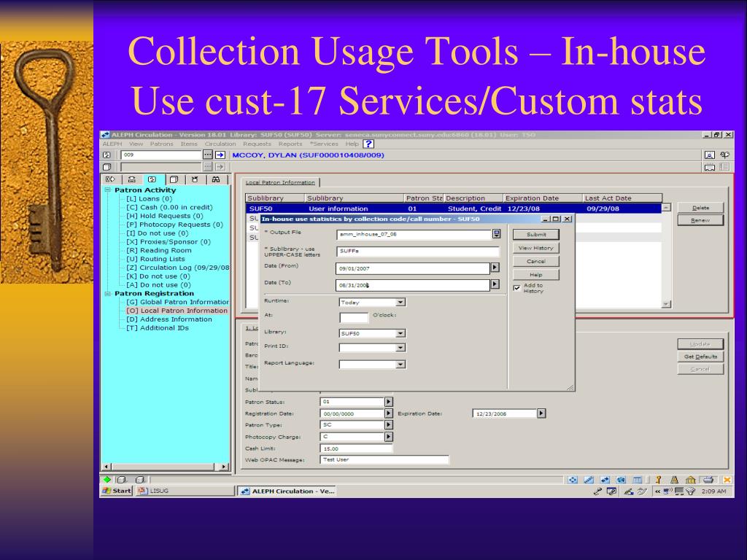This screenshot has height=560, width=747.
Task: Click the Get Defaults button
Action: point(700,357)
